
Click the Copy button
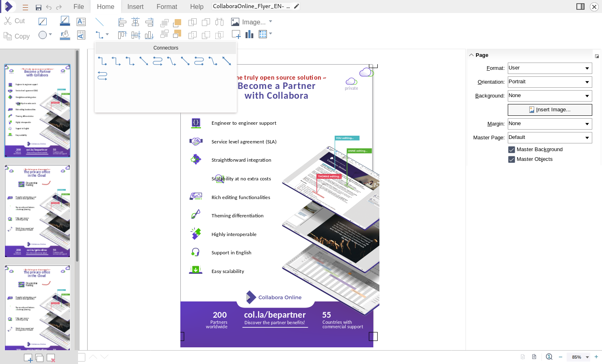point(17,36)
